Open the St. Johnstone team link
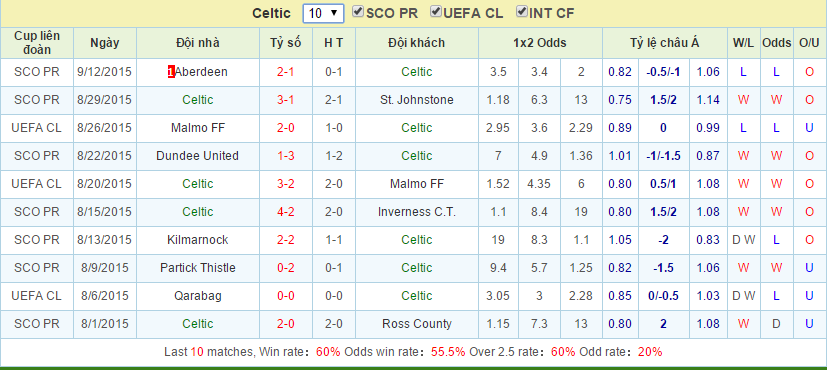Viewport: 828px width, 370px height. point(417,100)
